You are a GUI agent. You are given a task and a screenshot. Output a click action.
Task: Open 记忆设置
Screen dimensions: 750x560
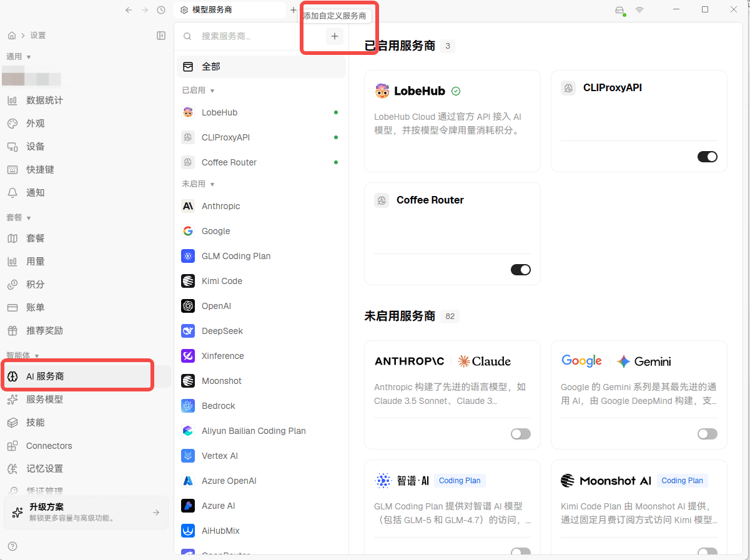coord(86,469)
